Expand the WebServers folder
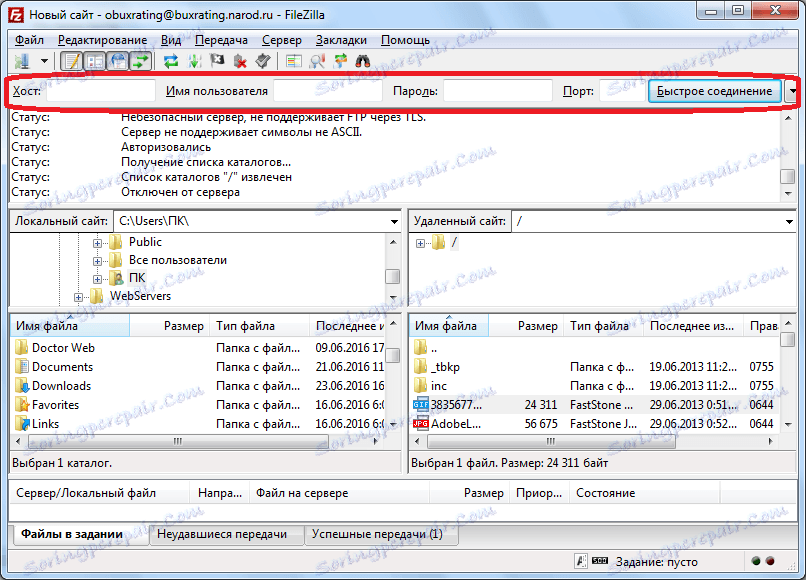 pyautogui.click(x=78, y=297)
